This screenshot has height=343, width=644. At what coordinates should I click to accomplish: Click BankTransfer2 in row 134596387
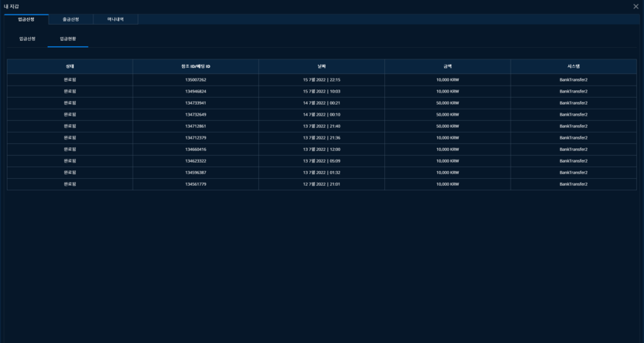coord(573,173)
